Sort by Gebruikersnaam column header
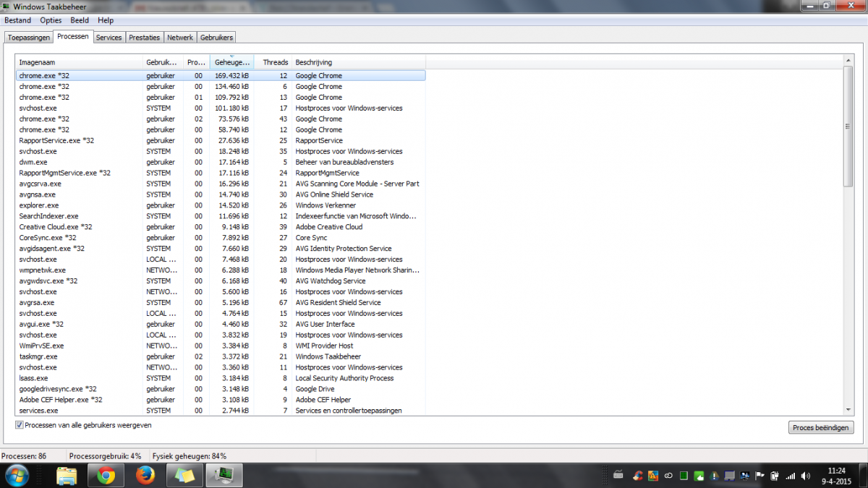 pos(162,62)
